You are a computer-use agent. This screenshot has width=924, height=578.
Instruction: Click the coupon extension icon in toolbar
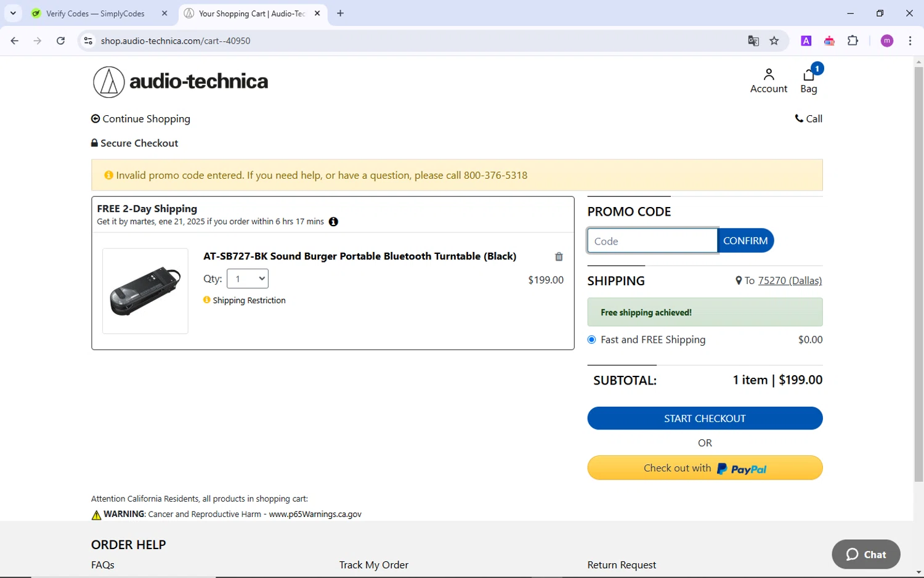click(829, 41)
